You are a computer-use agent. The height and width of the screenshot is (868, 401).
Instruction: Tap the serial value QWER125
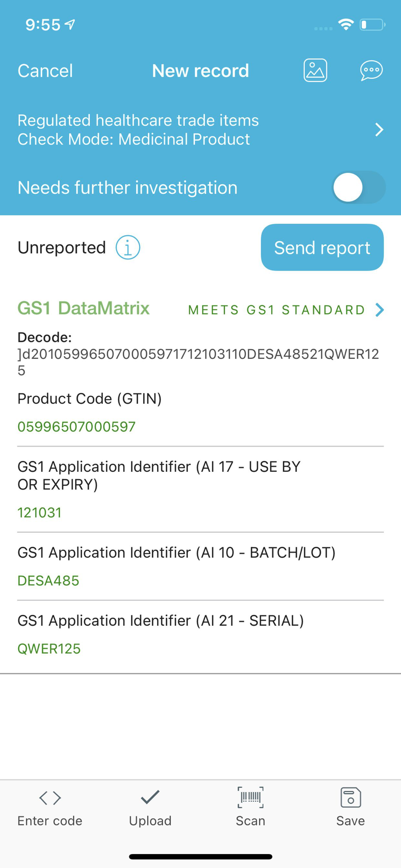[49, 649]
